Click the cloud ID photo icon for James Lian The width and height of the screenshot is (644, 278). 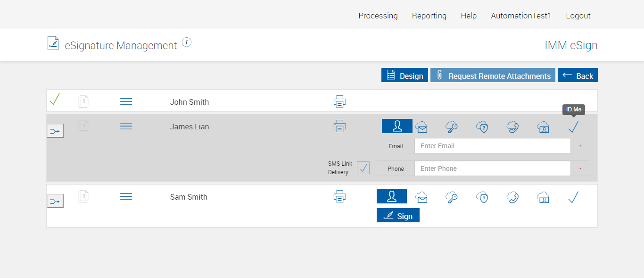[x=543, y=126]
